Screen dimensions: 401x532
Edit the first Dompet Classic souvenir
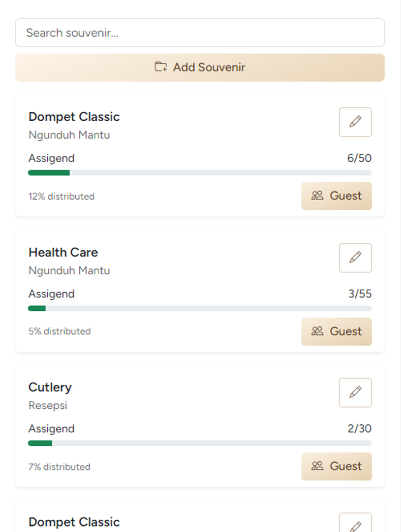355,122
